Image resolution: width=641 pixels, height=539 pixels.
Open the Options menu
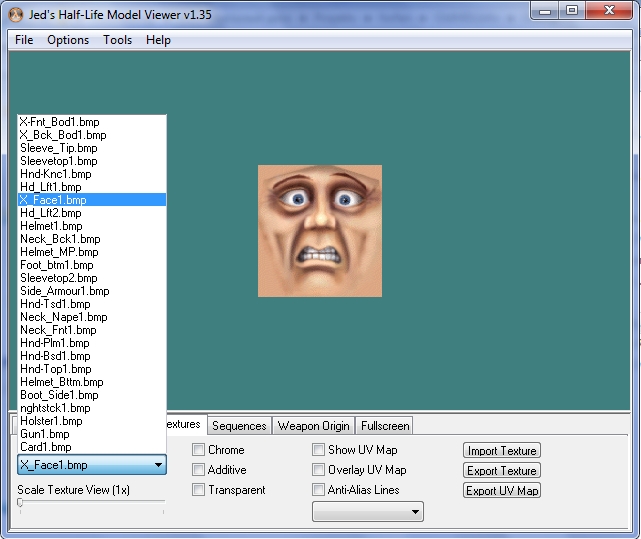click(x=68, y=40)
